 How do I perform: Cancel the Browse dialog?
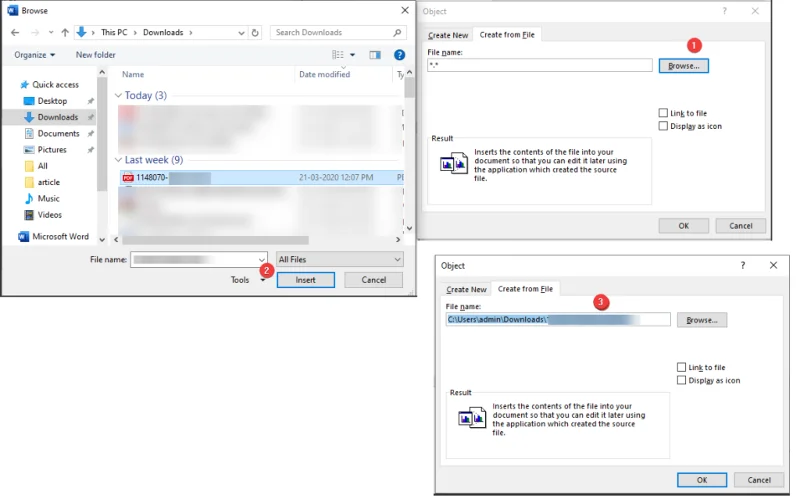point(373,280)
